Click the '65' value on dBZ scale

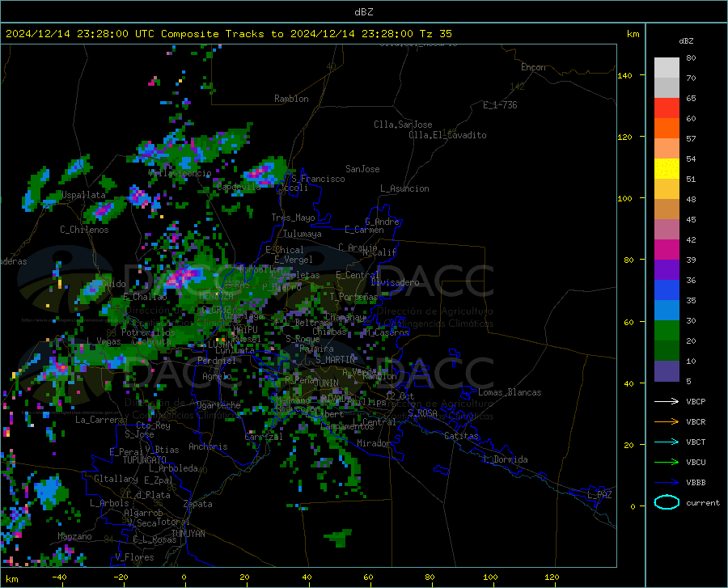pyautogui.click(x=691, y=99)
